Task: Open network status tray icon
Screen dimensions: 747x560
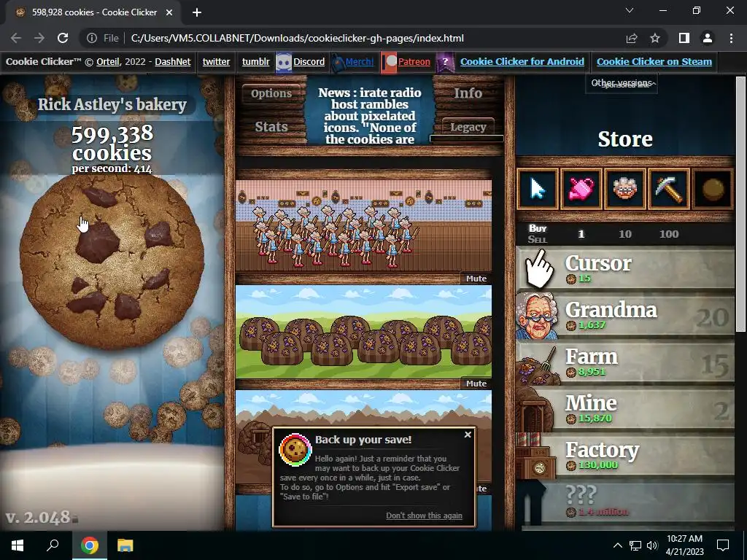Action: pyautogui.click(x=635, y=545)
